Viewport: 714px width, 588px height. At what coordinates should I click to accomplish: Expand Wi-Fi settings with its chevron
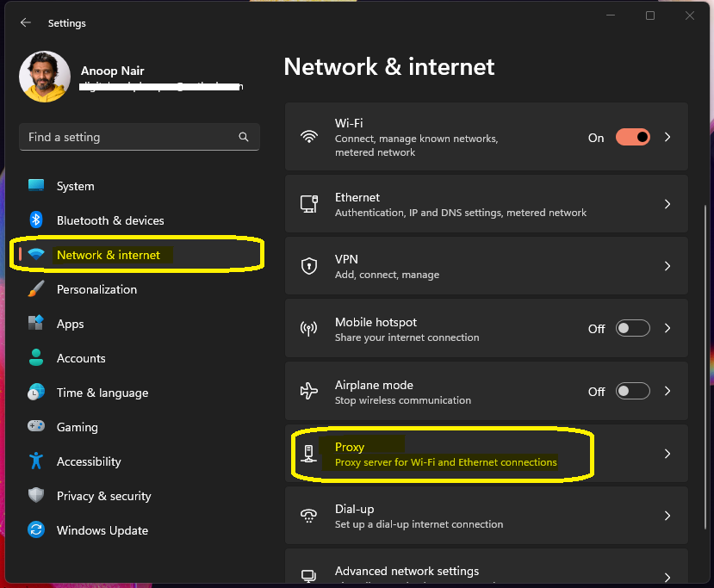coord(667,137)
